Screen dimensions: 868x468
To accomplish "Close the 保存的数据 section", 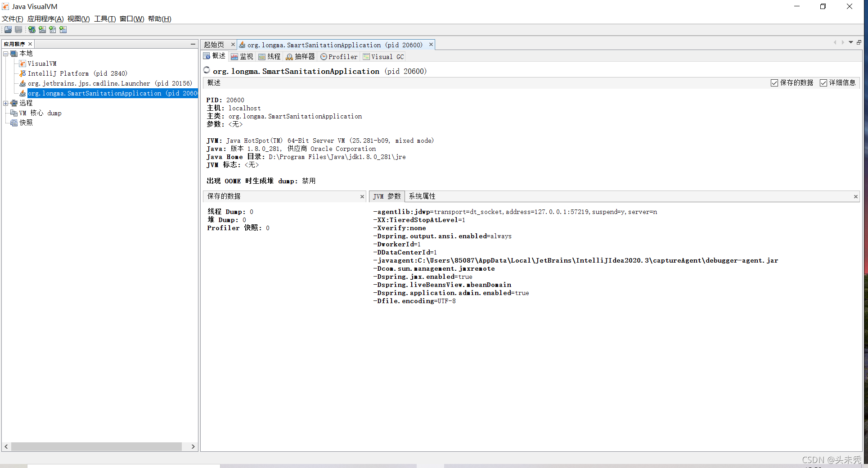I will 362,197.
